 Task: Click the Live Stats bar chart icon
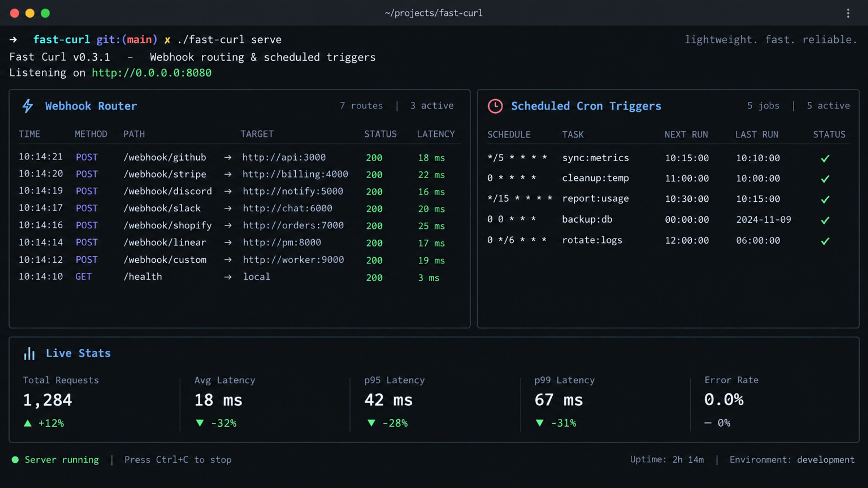[x=29, y=353]
